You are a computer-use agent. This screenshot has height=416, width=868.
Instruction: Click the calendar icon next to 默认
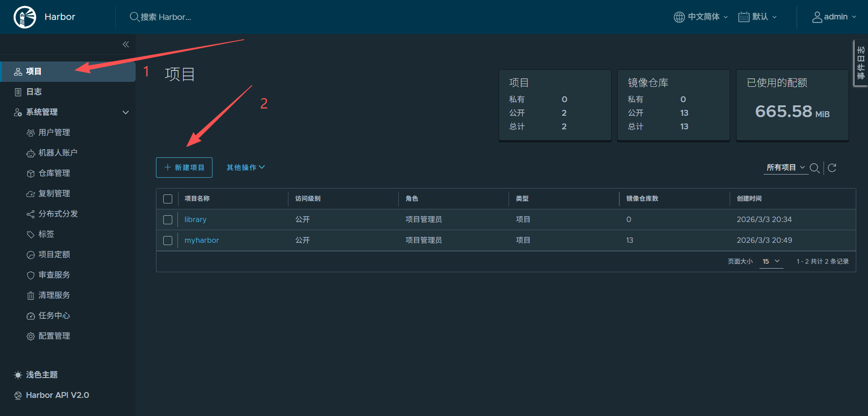[x=744, y=17]
